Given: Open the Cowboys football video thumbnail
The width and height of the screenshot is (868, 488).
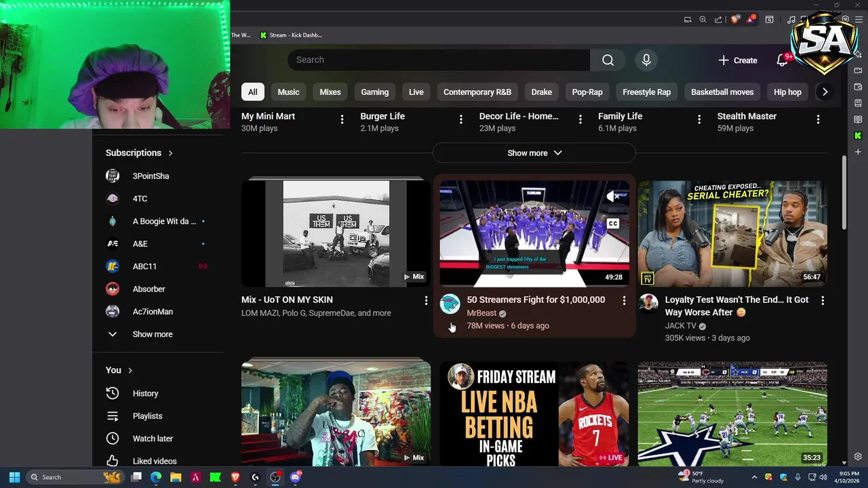Looking at the screenshot, I should point(732,414).
